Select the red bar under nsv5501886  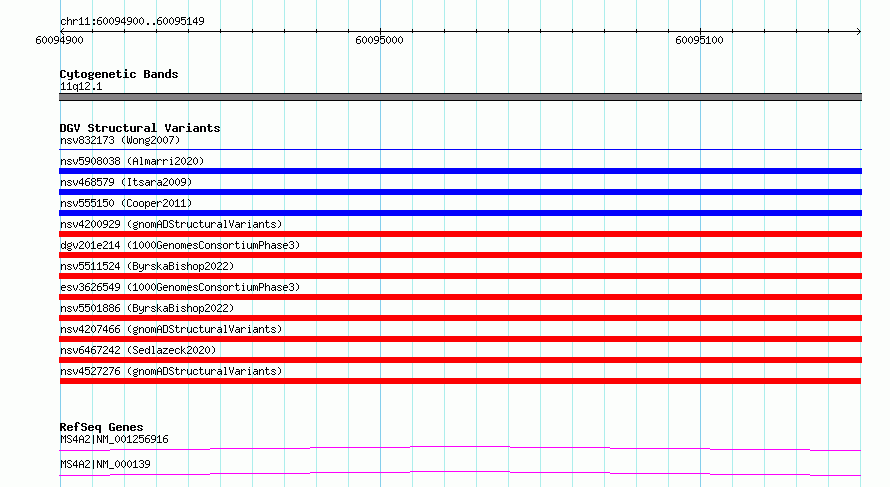tap(460, 318)
